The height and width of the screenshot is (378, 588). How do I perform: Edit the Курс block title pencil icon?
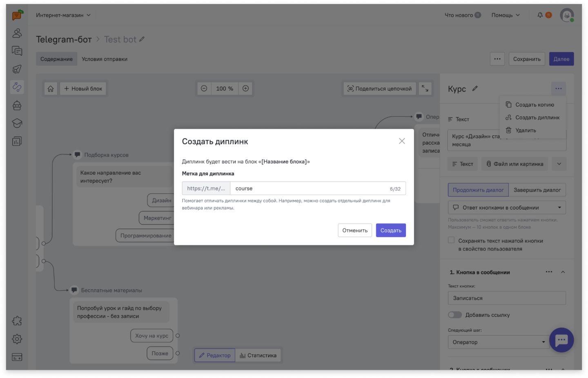pos(475,89)
